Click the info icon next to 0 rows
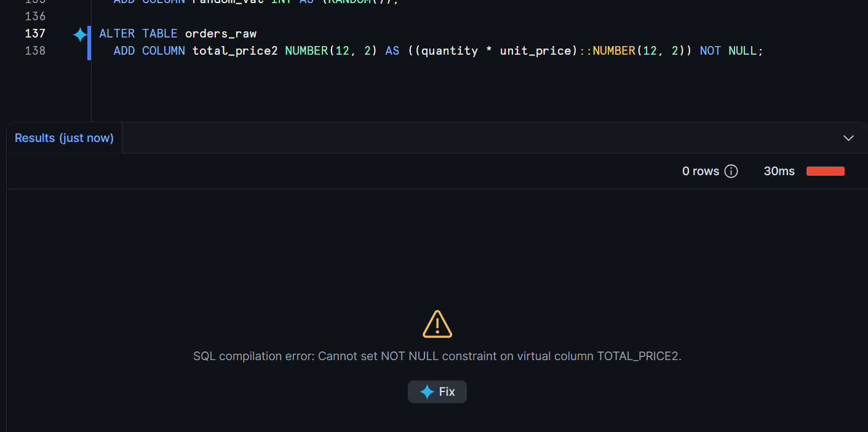This screenshot has height=432, width=868. (x=731, y=171)
